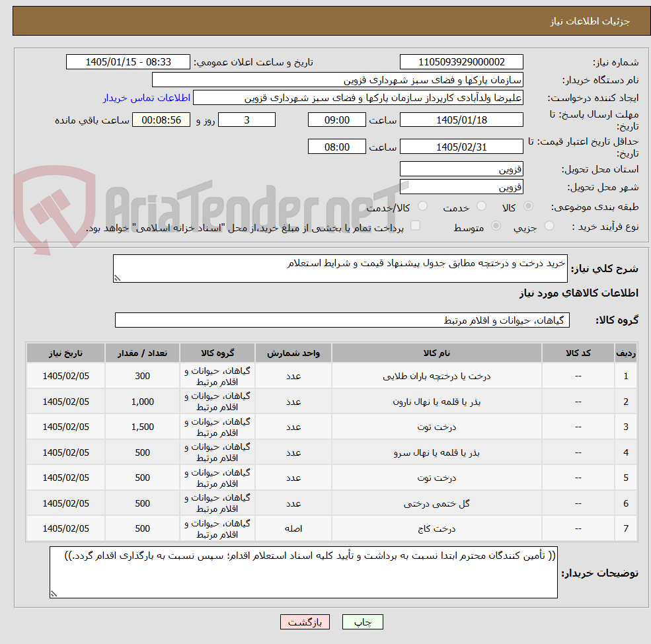Click the price validity date 1405/02/31
Image resolution: width=651 pixels, height=644 pixels.
[x=461, y=147]
